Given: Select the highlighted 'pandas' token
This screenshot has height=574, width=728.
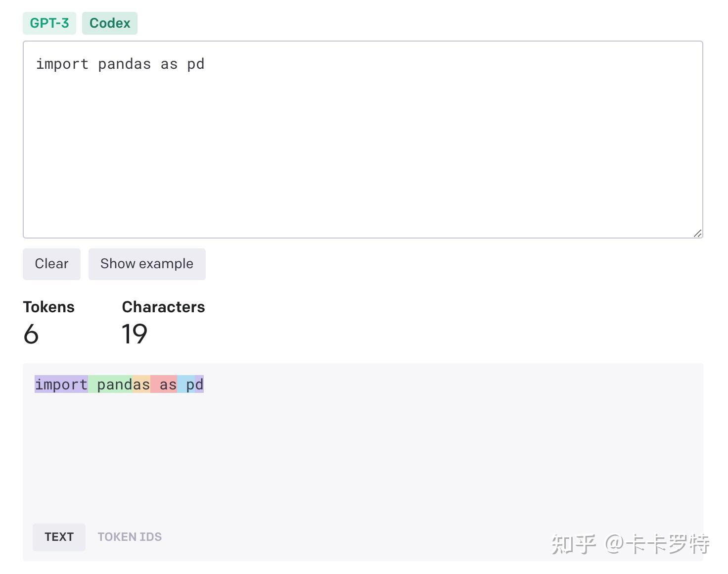Looking at the screenshot, I should (119, 384).
